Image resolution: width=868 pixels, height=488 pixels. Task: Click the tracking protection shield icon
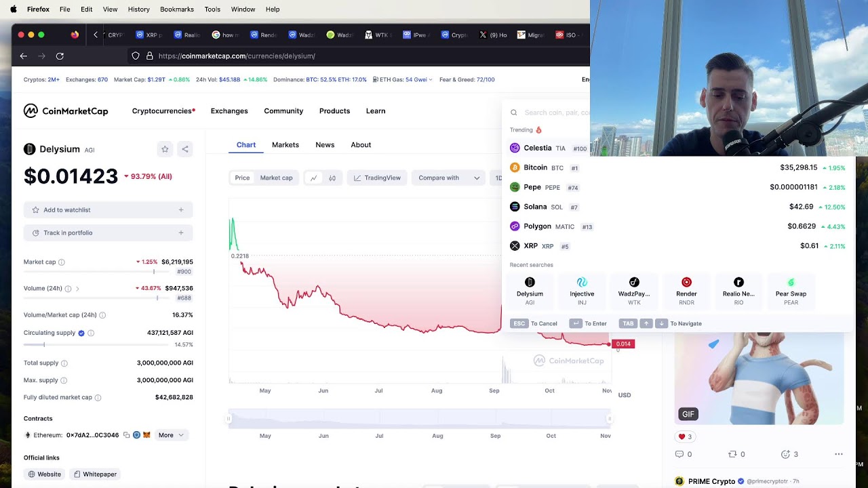(136, 56)
